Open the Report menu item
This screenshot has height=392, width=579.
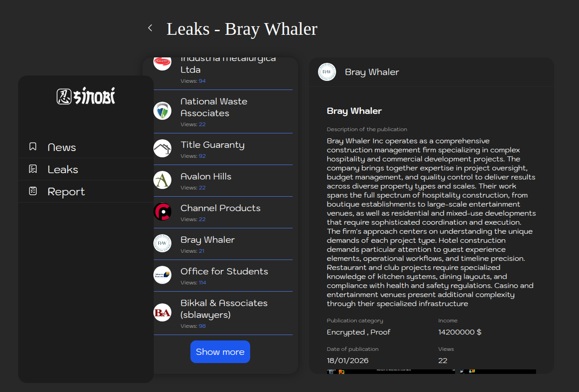tap(66, 192)
